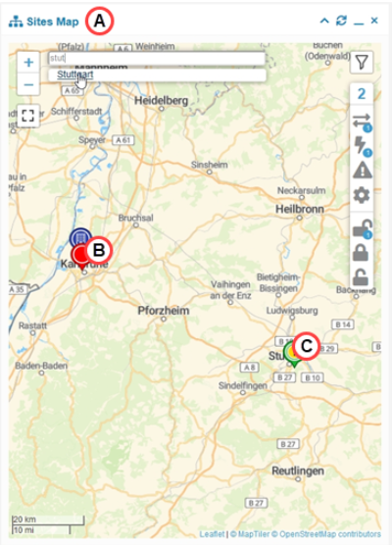Refresh the Sites Map widget

pos(341,21)
